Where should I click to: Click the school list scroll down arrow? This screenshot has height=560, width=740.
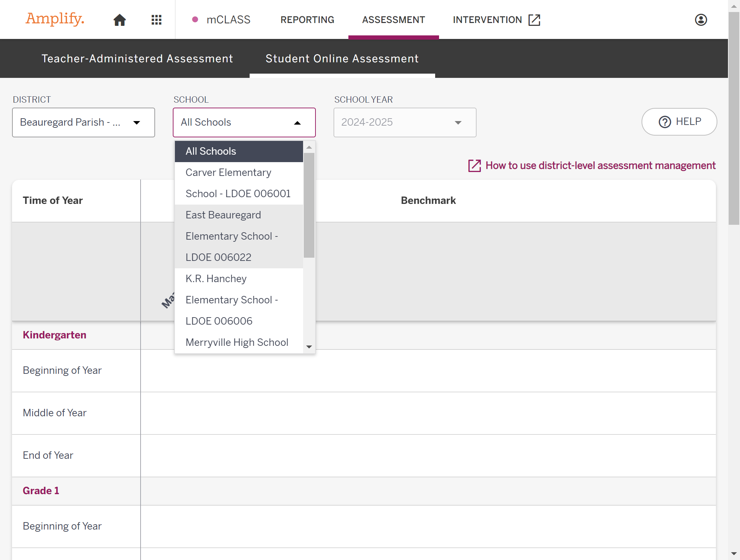pos(309,347)
